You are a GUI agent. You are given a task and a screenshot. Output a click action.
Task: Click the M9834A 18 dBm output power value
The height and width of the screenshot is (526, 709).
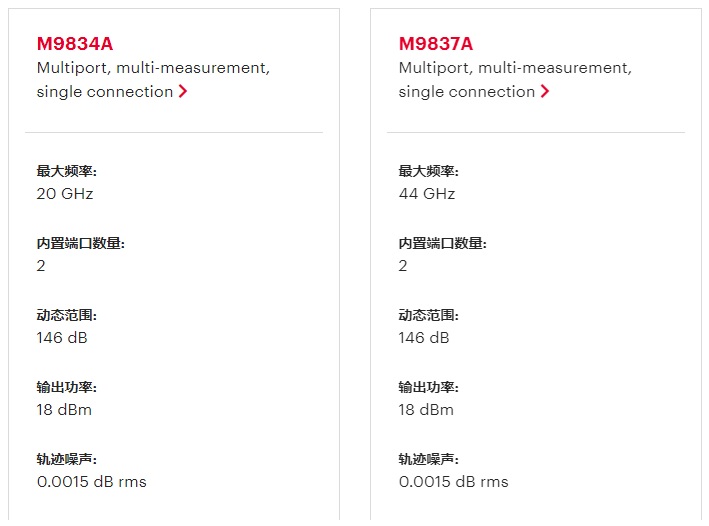[64, 410]
